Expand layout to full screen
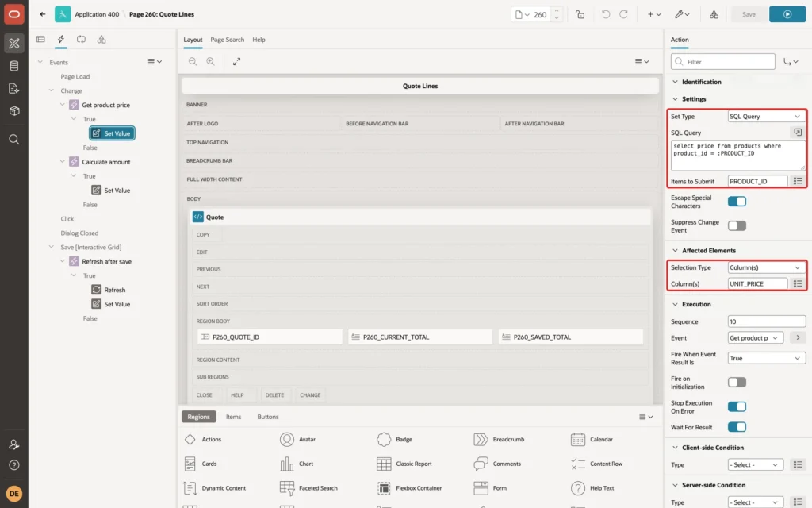 pyautogui.click(x=236, y=61)
